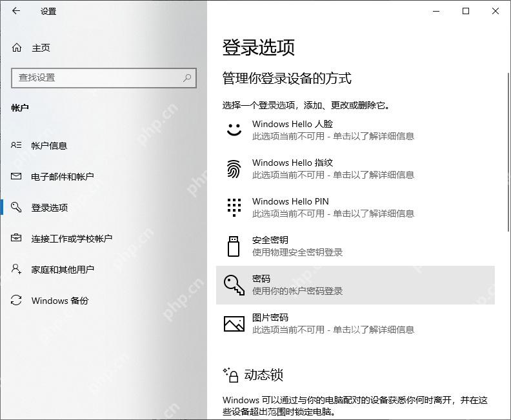The image size is (511, 420).
Task: Click the dotted keypad icon for Windows Hello PIN
Action: click(234, 207)
